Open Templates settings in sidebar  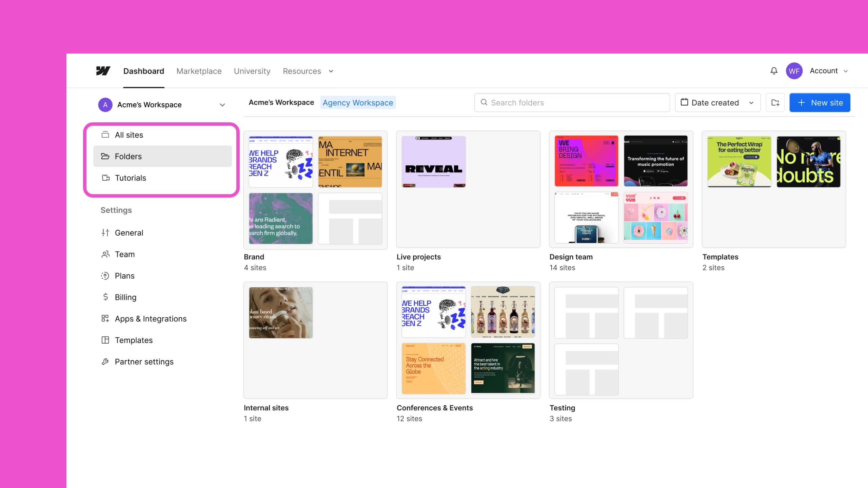[134, 340]
